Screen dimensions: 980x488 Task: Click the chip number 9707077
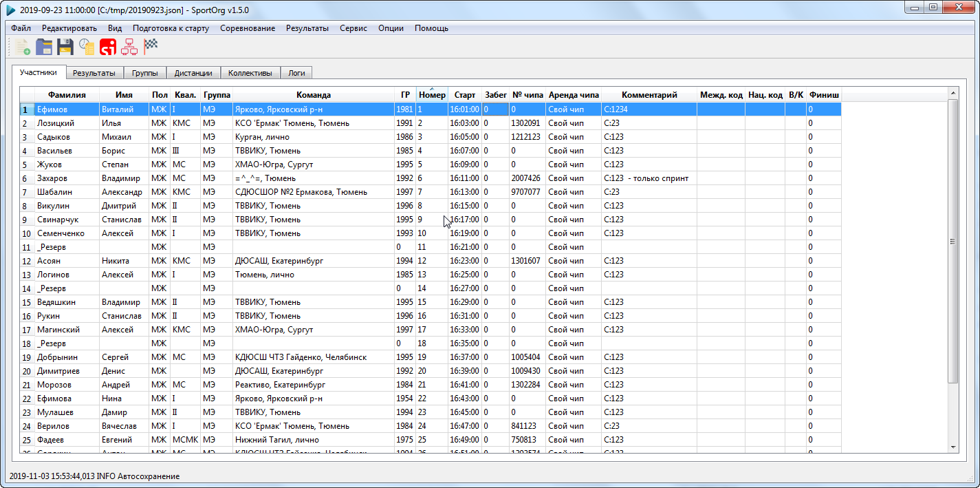coord(527,192)
